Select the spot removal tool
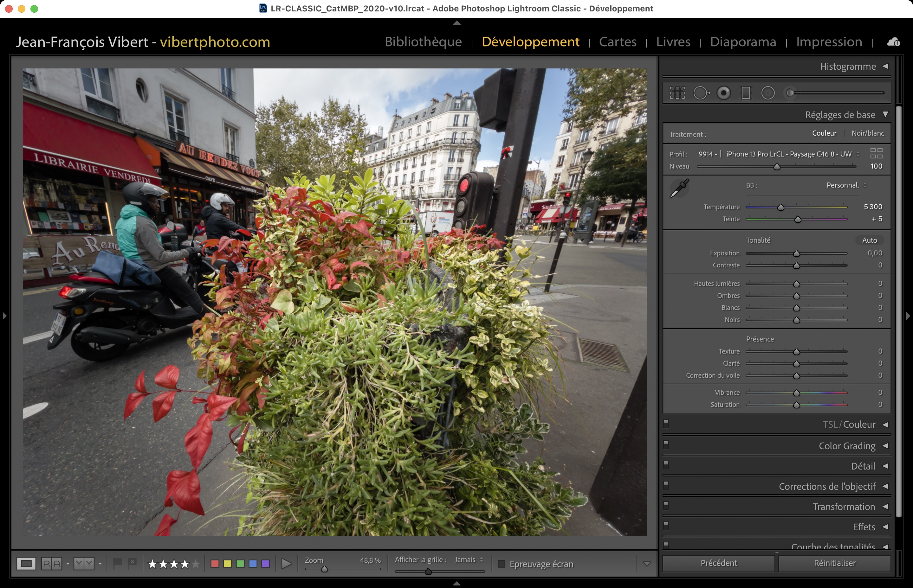Image resolution: width=913 pixels, height=588 pixels. point(701,93)
